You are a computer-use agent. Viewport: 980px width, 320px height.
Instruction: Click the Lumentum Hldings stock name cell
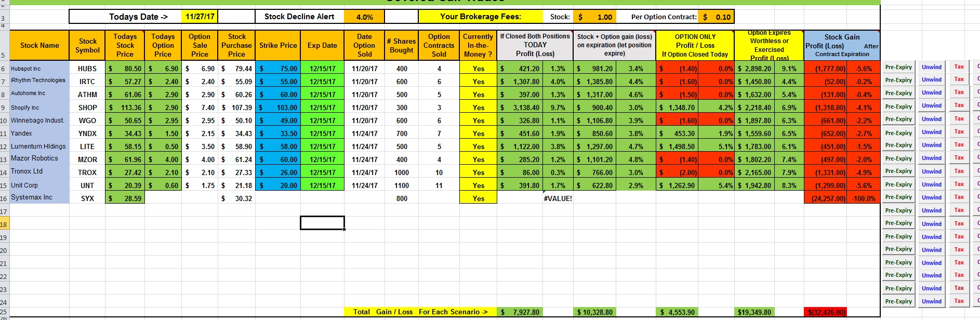click(x=39, y=146)
